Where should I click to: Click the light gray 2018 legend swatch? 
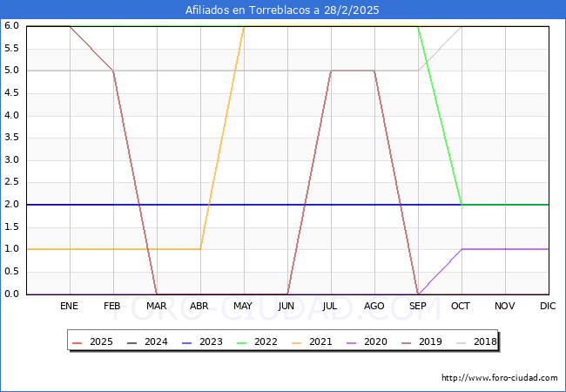(x=462, y=342)
